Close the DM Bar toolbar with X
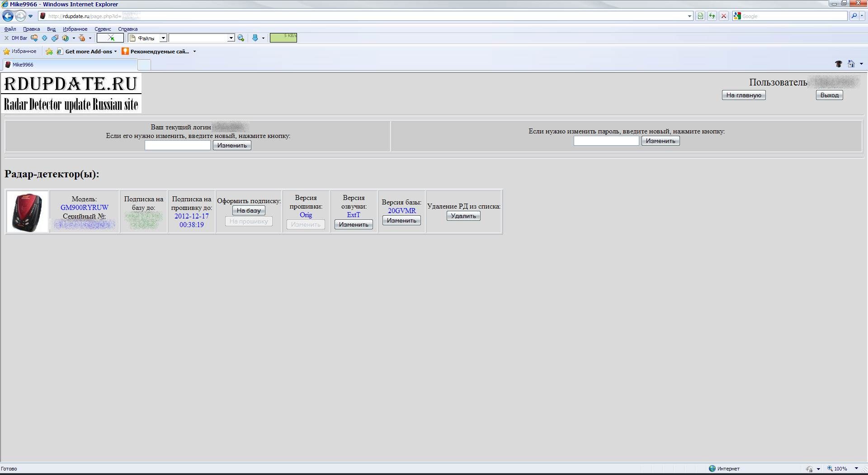The width and height of the screenshot is (868, 475). click(6, 38)
